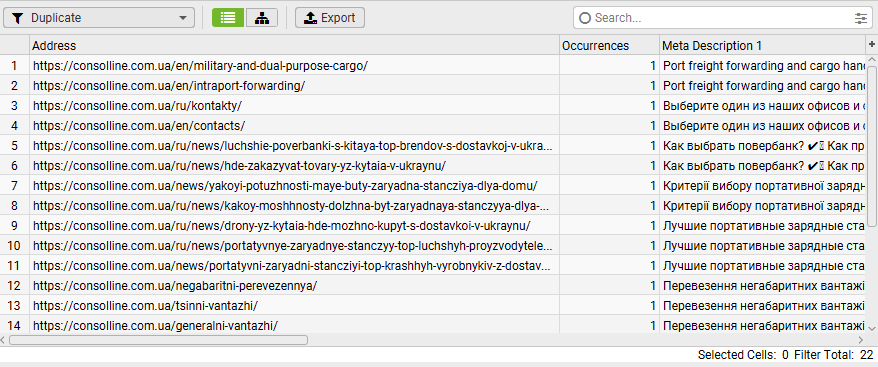Sort by Occurrences column header
The image size is (878, 367).
pos(609,45)
